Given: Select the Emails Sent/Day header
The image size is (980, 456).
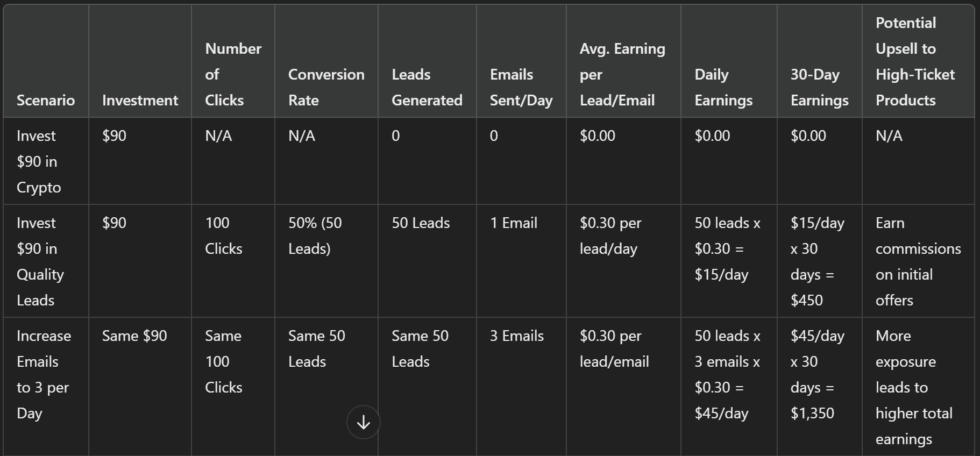Looking at the screenshot, I should (x=521, y=87).
